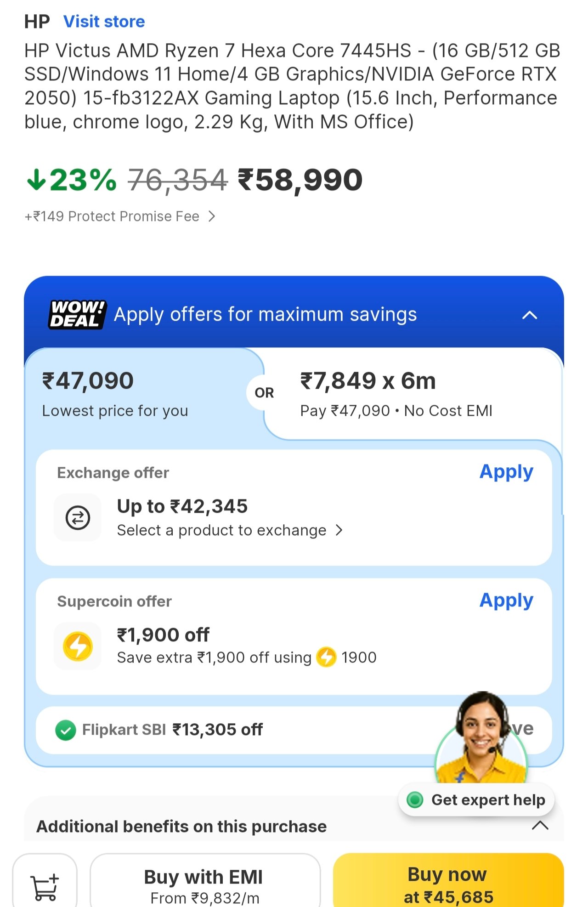Click the Supercoin lightning icon
The image size is (588, 907).
coord(78,646)
